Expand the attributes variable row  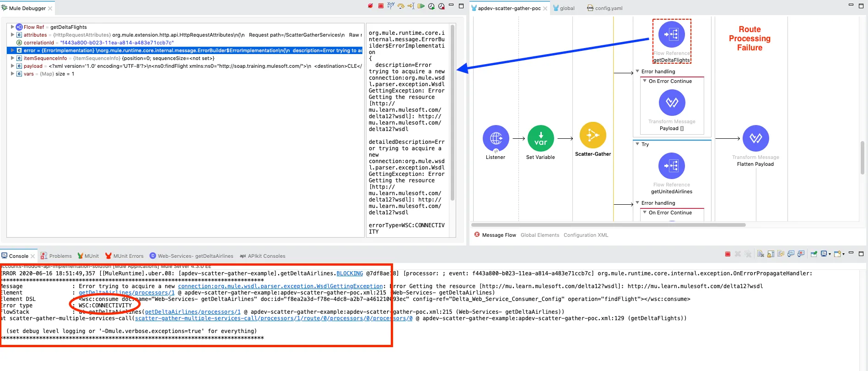pyautogui.click(x=12, y=35)
